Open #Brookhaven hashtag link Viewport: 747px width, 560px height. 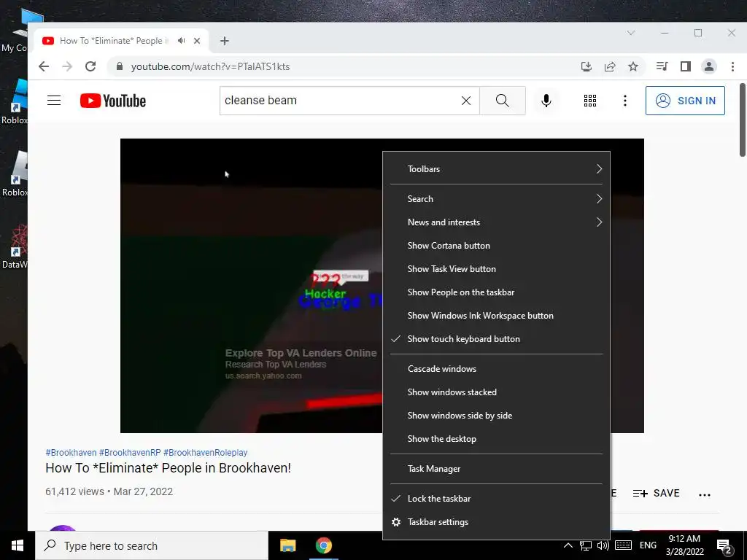coord(71,453)
